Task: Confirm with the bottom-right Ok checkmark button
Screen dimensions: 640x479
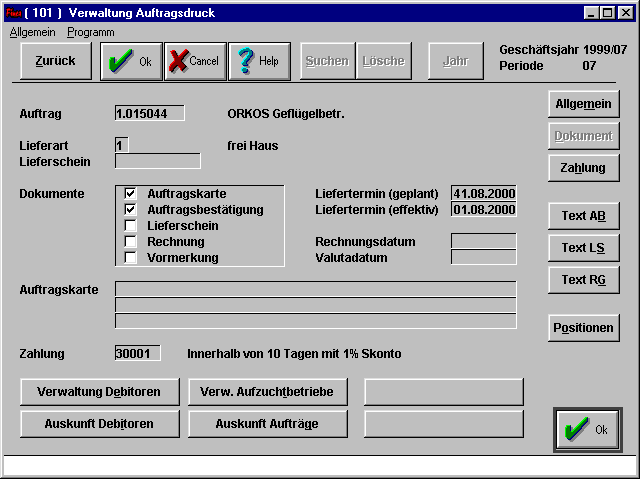Action: click(585, 429)
